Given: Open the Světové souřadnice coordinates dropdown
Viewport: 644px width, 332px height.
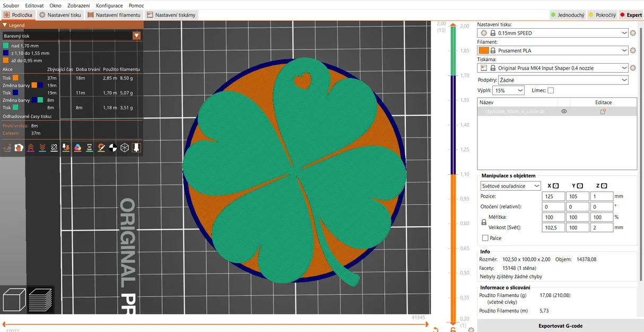Looking at the screenshot, I should [510, 186].
